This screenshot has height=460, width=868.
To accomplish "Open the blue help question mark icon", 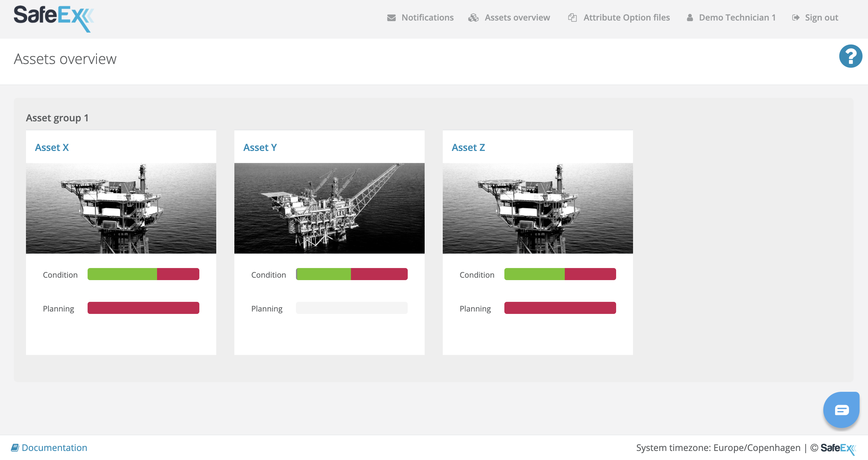I will coord(850,56).
